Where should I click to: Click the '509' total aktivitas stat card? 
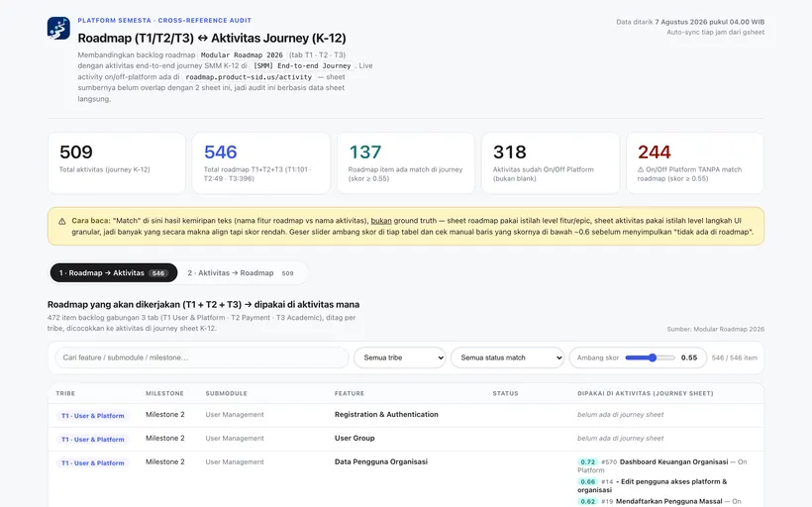pos(117,163)
